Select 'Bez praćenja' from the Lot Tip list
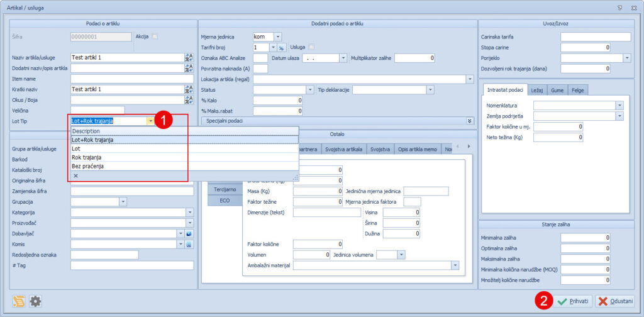 [88, 166]
